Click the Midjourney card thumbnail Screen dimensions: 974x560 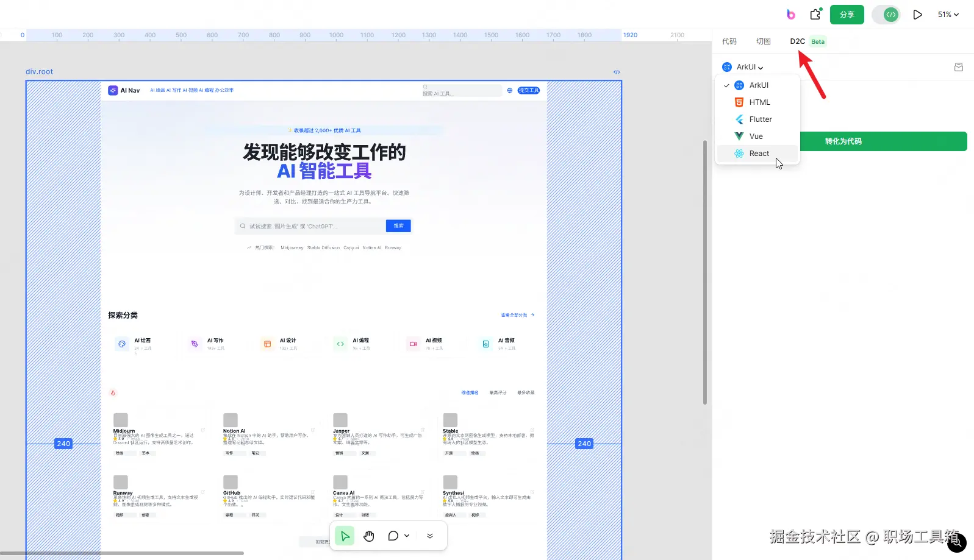(x=121, y=420)
